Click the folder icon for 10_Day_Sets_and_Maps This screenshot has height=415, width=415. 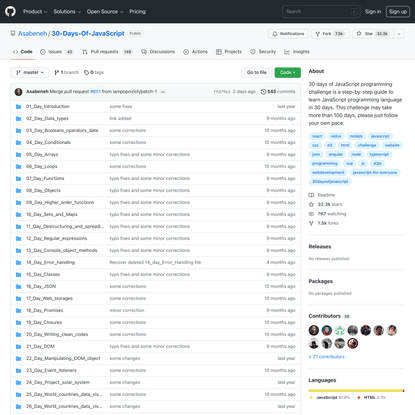pyautogui.click(x=19, y=214)
